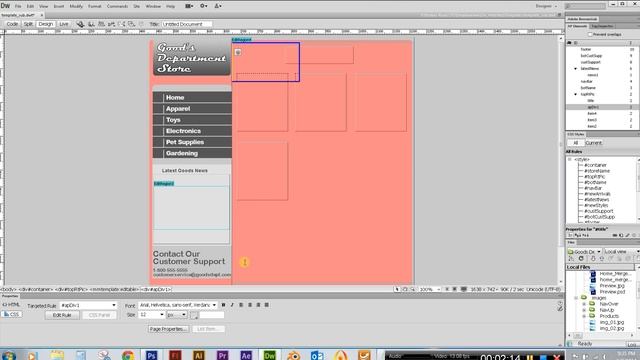Switch to the AP Elements panel tab
Screen dimensions: 640x360
point(577,26)
